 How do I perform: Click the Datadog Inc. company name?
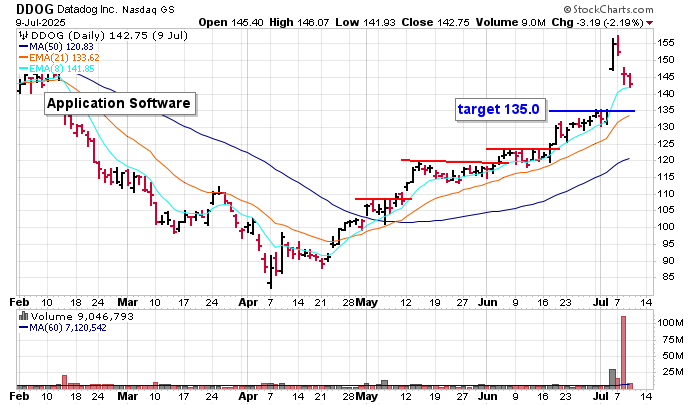pyautogui.click(x=88, y=9)
